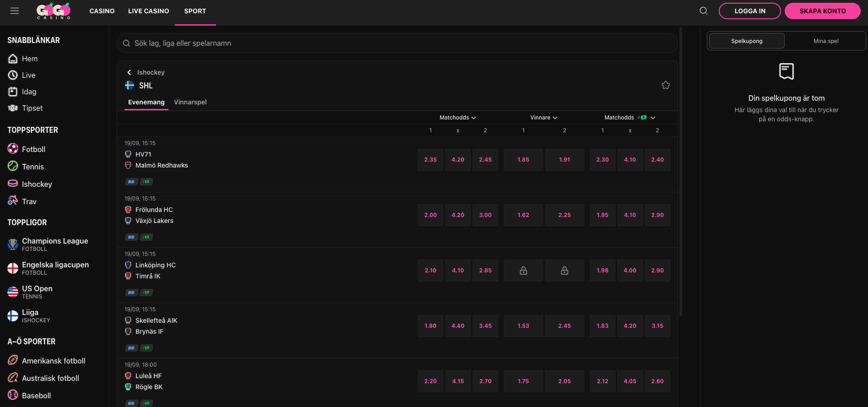Click bet builder badge under HV71 match

click(131, 182)
